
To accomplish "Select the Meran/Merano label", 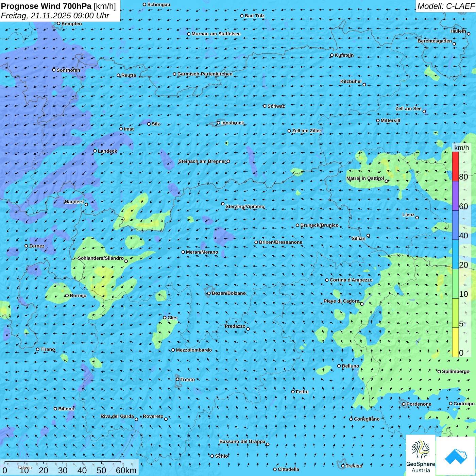I will coord(202,252).
